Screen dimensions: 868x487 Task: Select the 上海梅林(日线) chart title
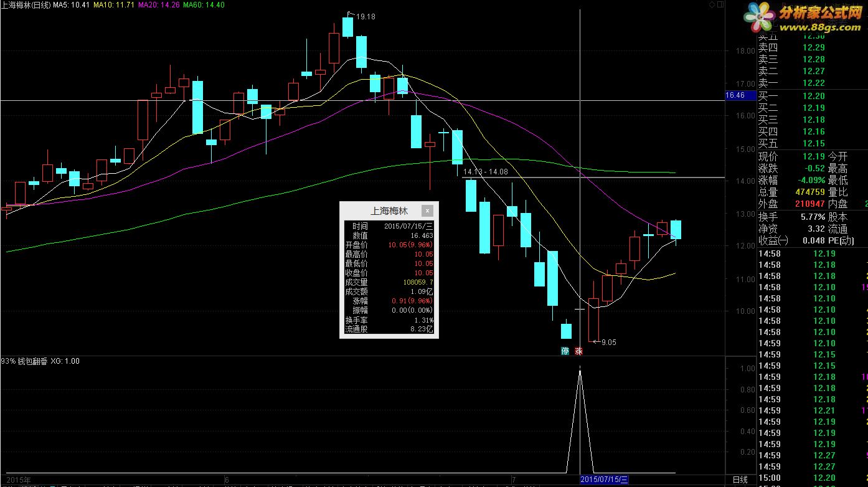coord(26,4)
